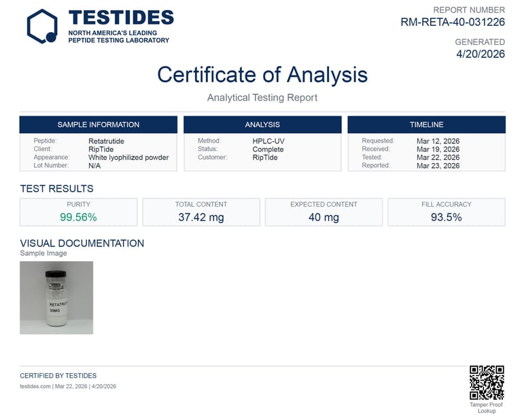Image resolution: width=522 pixels, height=420 pixels.
Task: Select total content value 37.42 mg
Action: pyautogui.click(x=201, y=217)
